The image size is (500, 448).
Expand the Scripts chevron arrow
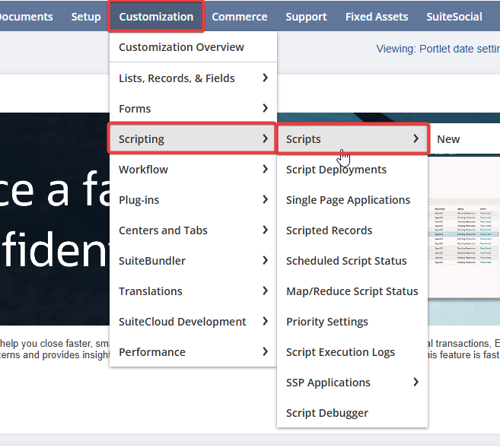(416, 138)
